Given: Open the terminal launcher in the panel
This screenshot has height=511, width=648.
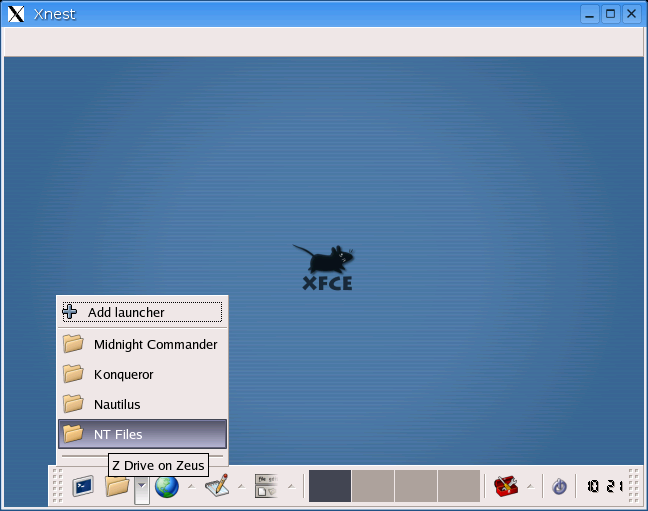Looking at the screenshot, I should click(83, 486).
